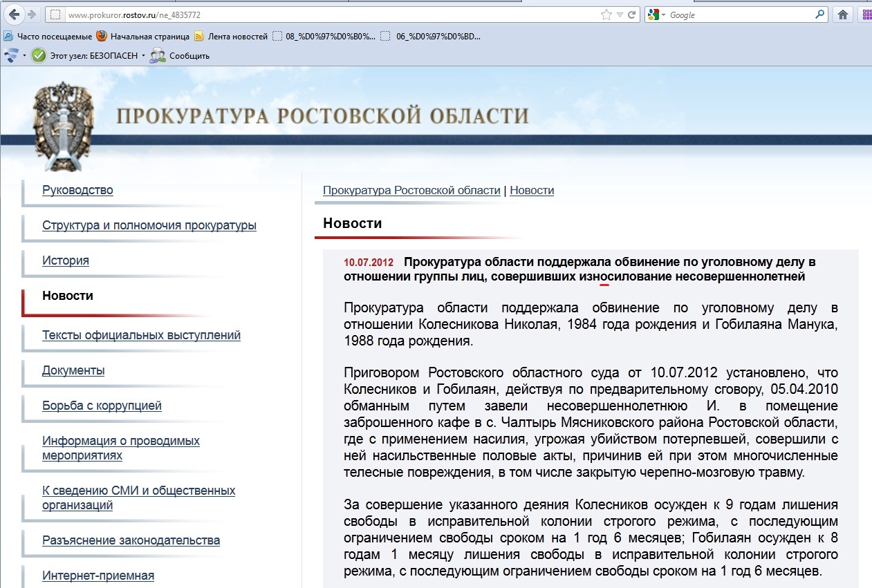Screen dimensions: 872x588
Task: Bookmark this page with the star icon
Action: point(606,15)
